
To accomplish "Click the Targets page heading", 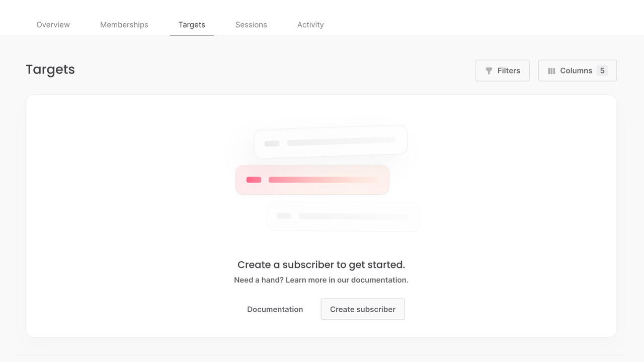I will pos(50,69).
